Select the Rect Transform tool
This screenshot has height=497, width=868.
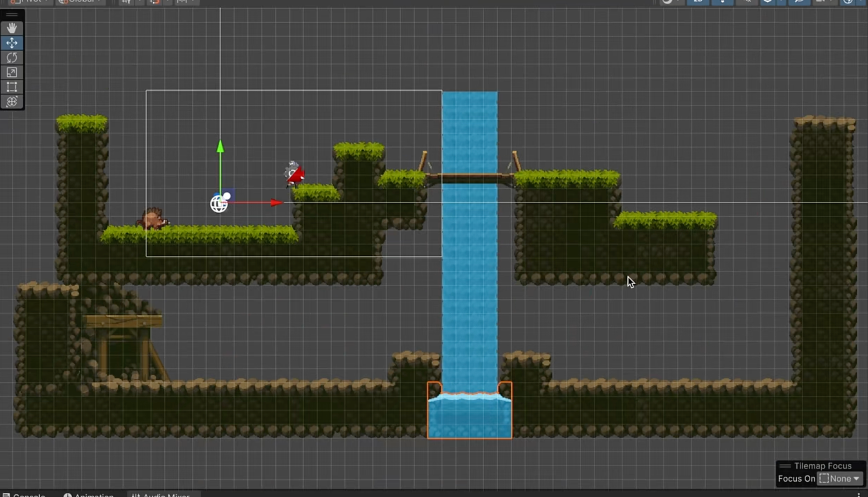click(x=12, y=87)
